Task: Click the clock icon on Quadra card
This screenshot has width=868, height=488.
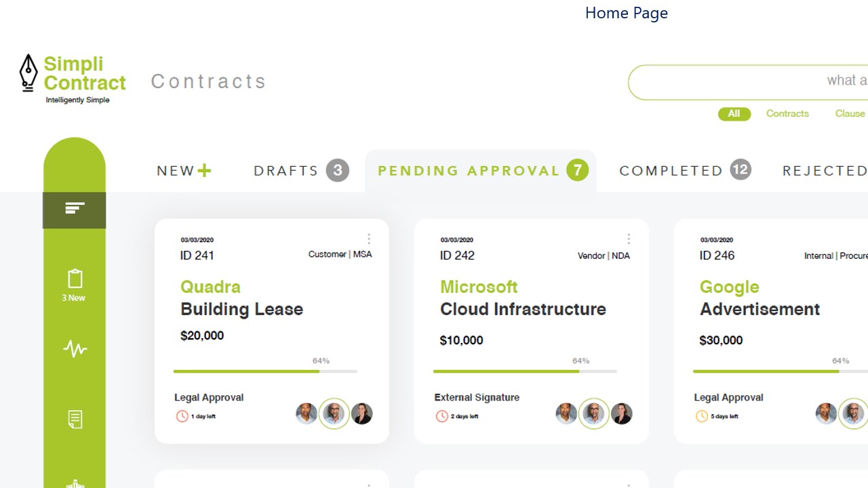Action: 182,416
